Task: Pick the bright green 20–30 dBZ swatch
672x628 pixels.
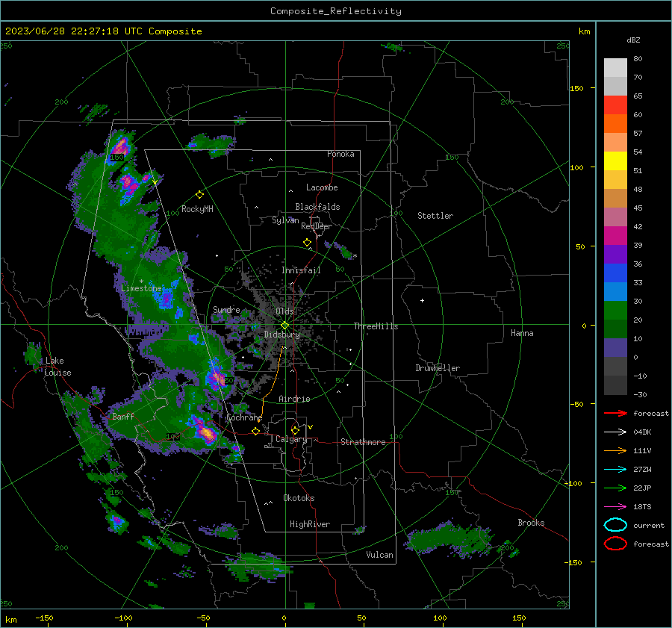Action: pos(615,311)
